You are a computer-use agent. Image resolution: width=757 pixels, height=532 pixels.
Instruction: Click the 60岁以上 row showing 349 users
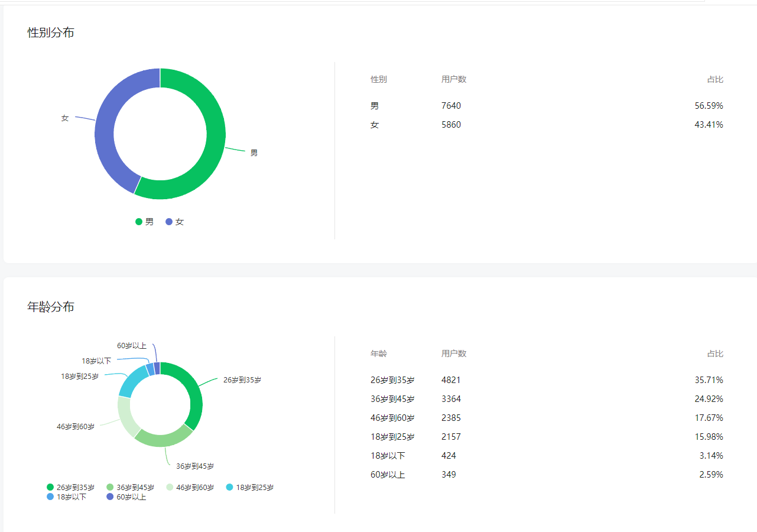coord(547,475)
